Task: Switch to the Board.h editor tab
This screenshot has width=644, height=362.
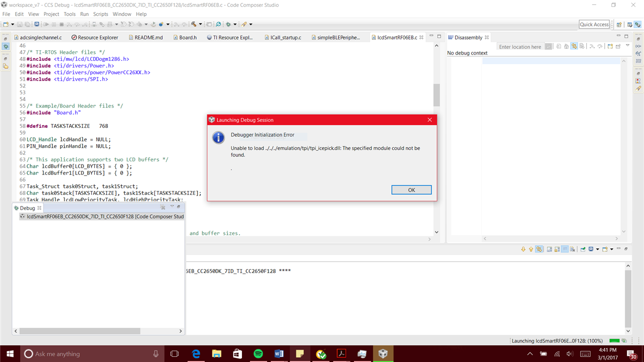Action: click(x=184, y=37)
